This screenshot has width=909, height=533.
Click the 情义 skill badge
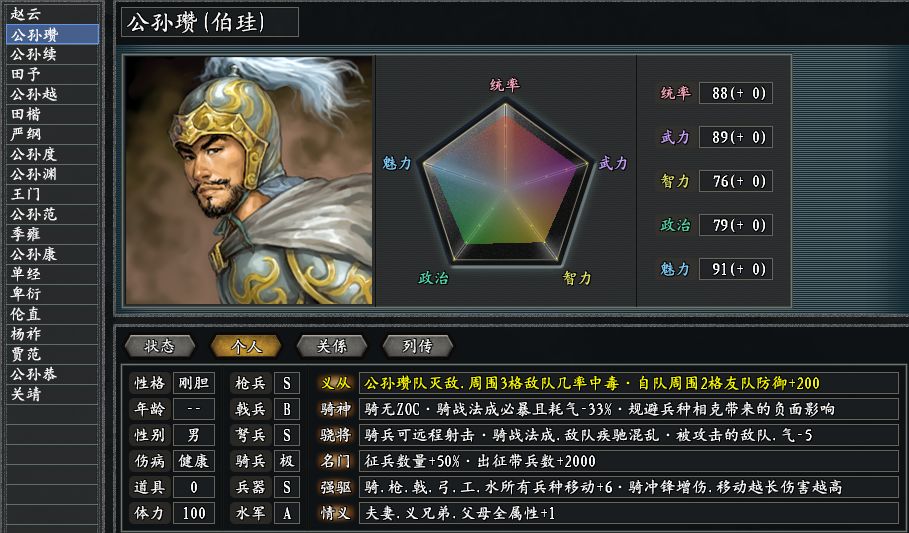(x=335, y=513)
